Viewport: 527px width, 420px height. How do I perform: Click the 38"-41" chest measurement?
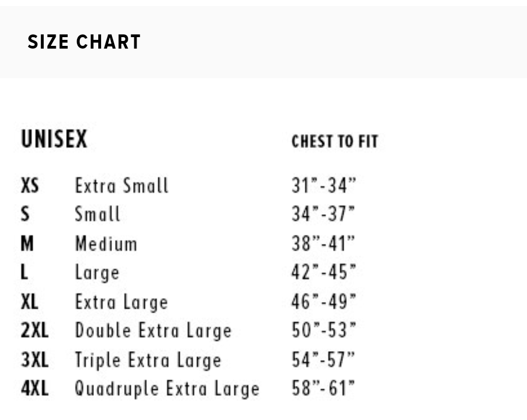click(x=323, y=244)
